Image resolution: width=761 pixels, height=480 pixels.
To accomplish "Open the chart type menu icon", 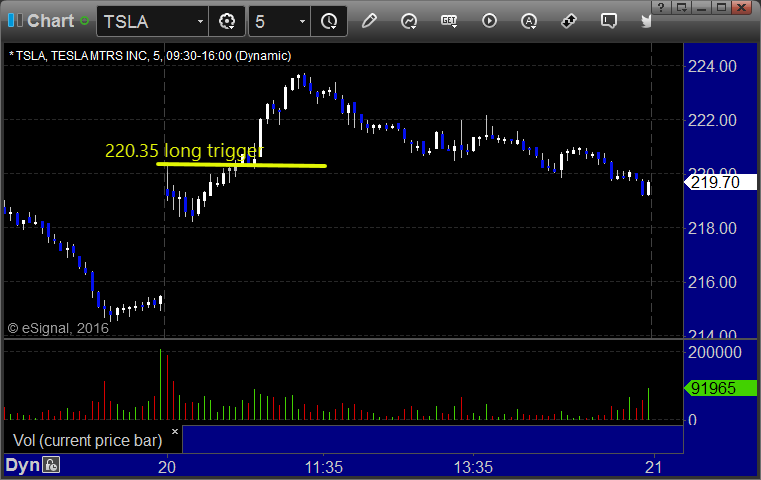I will point(409,21).
